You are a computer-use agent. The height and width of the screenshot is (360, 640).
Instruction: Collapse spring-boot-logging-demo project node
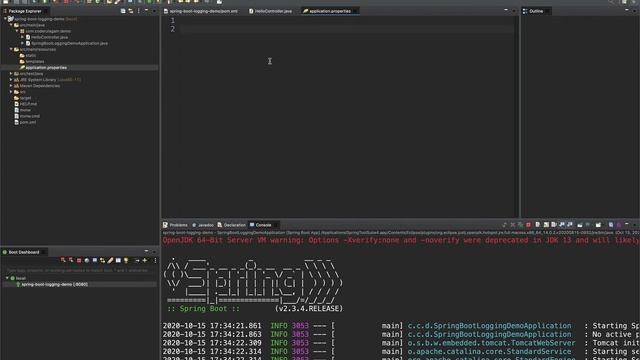(x=5, y=19)
